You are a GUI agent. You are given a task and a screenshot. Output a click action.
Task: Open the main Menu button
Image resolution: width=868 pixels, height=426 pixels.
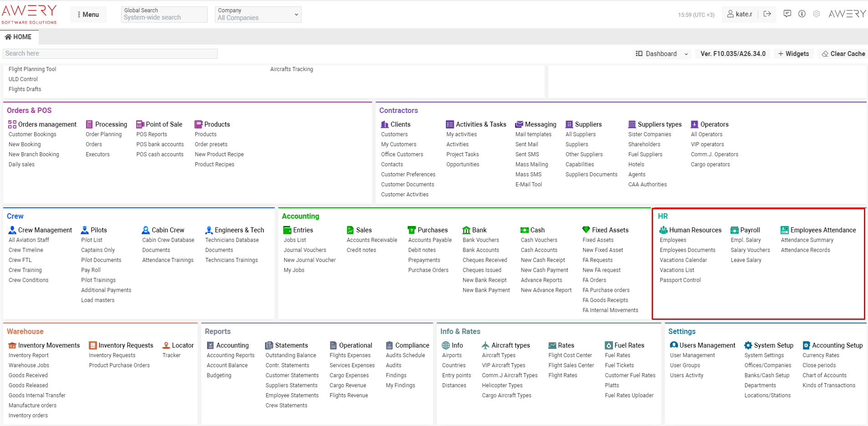(x=88, y=15)
